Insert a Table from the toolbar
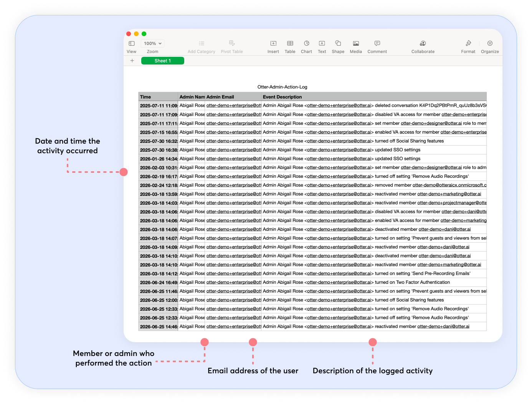 [290, 43]
